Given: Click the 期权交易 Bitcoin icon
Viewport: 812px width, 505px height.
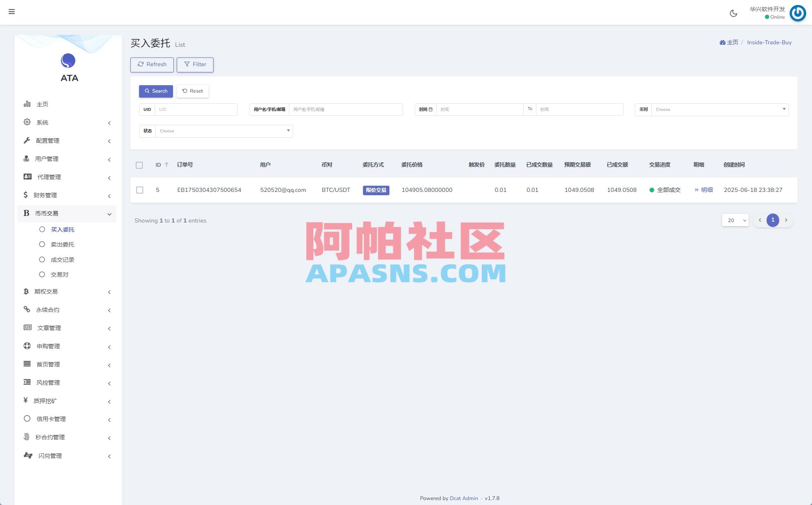Looking at the screenshot, I should [26, 292].
